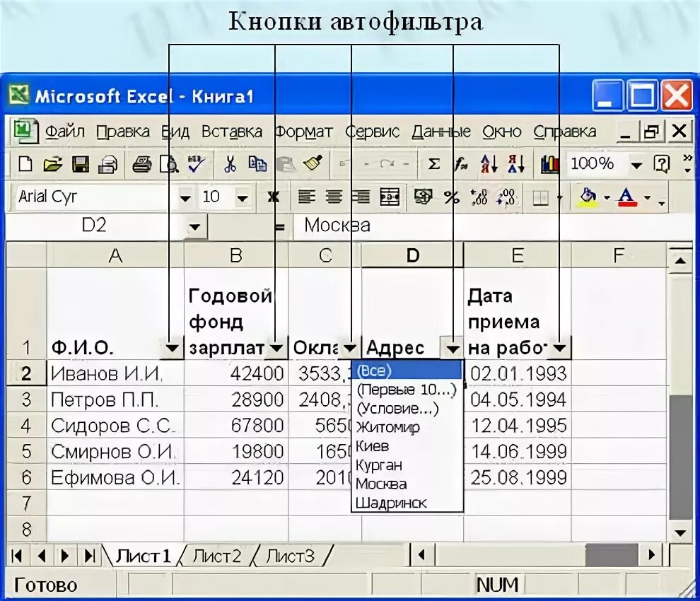
Task: Expand the font size 10 dropdown
Action: click(243, 197)
